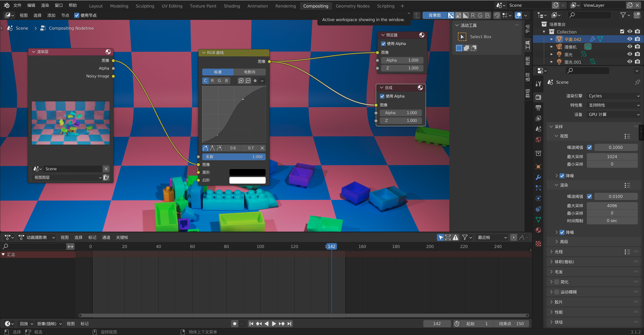Zoom out on the curve widget
Viewport: 644px width, 335px height.
pyautogui.click(x=248, y=81)
